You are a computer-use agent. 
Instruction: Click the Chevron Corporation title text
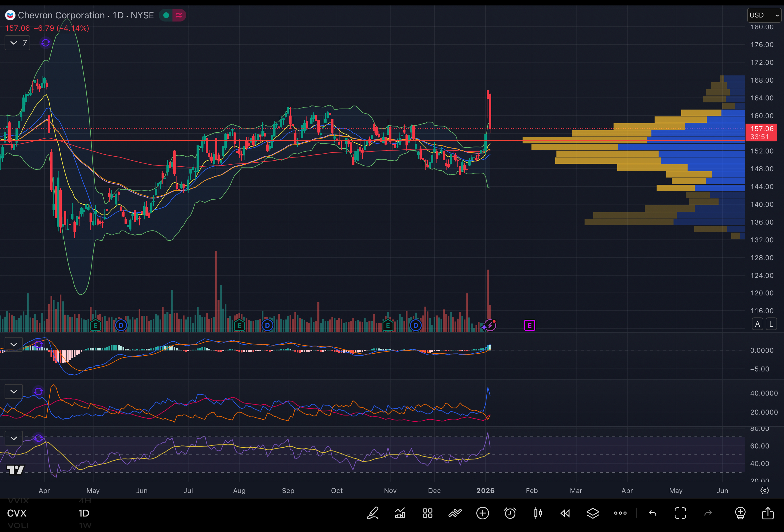(61, 15)
